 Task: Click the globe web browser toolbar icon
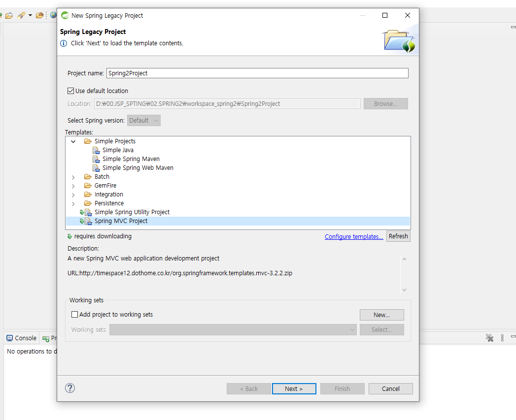[53, 15]
